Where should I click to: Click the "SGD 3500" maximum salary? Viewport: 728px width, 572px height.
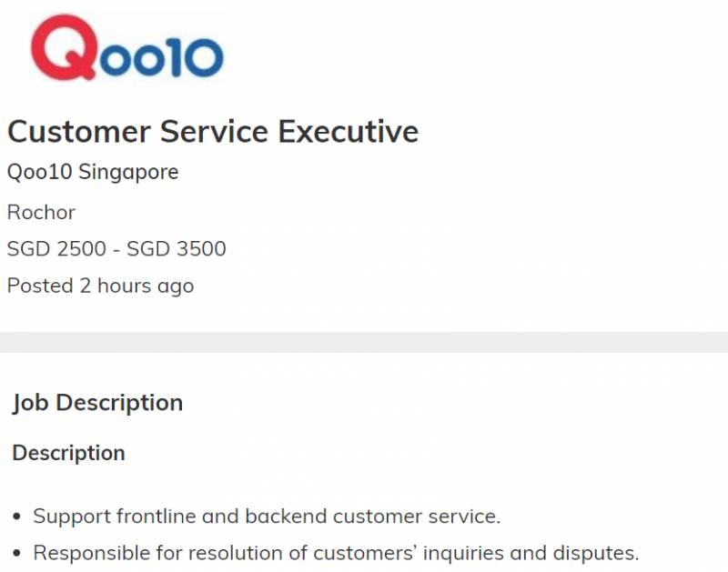pos(177,248)
